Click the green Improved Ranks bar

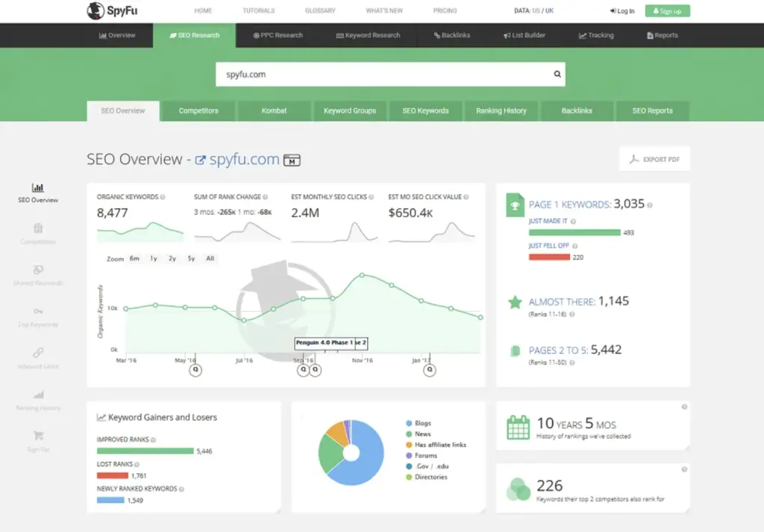[145, 451]
